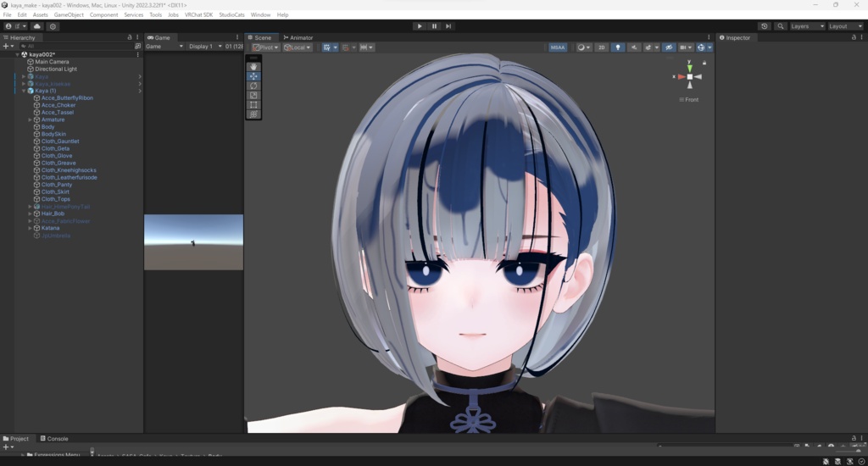Open the undo history icon
Viewport: 868px width, 466px height.
(765, 26)
